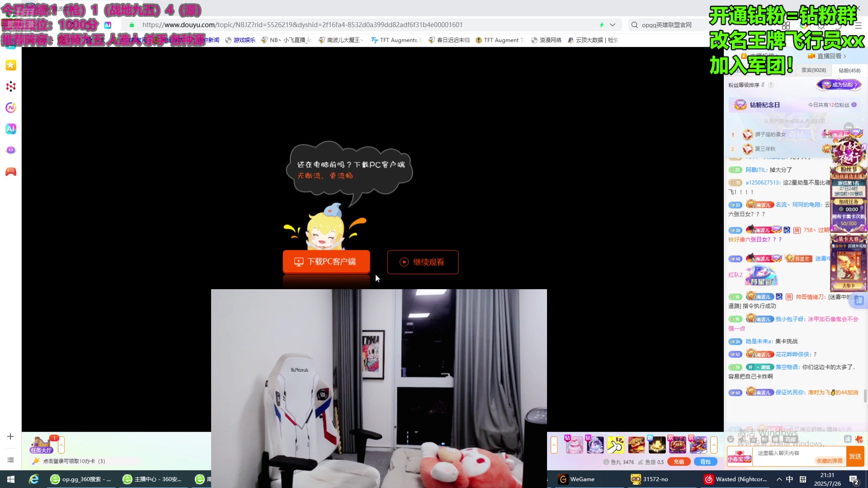Expand the address bar dropdown arrow
868x488 pixels.
click(613, 25)
